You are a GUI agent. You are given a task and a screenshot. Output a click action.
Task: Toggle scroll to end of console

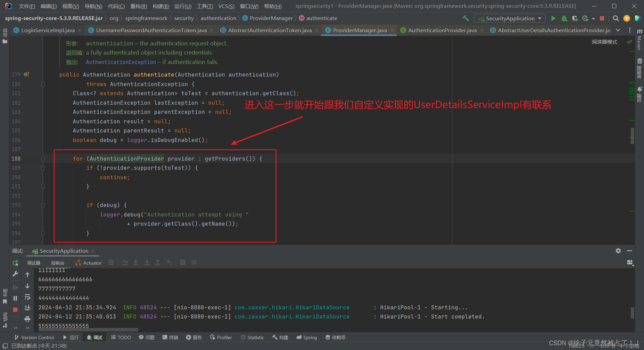pos(27,308)
